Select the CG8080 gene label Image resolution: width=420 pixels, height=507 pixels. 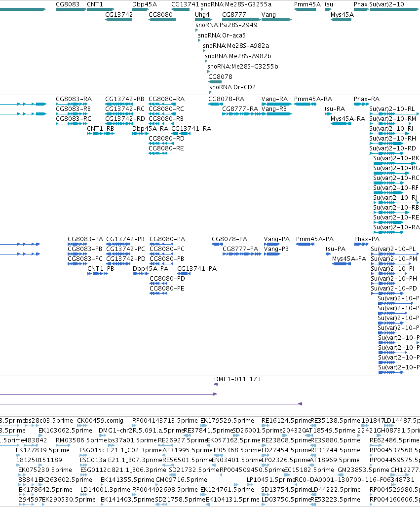coord(160,15)
